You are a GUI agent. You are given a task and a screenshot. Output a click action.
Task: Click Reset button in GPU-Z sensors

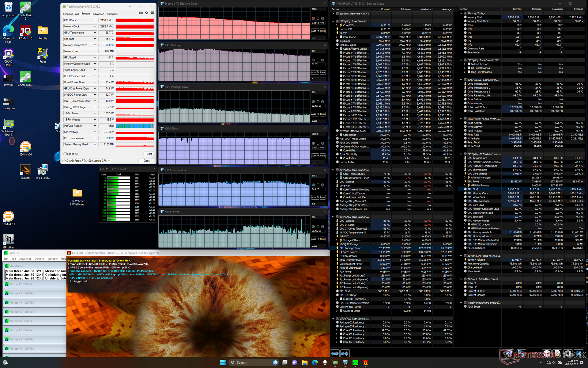[149, 154]
